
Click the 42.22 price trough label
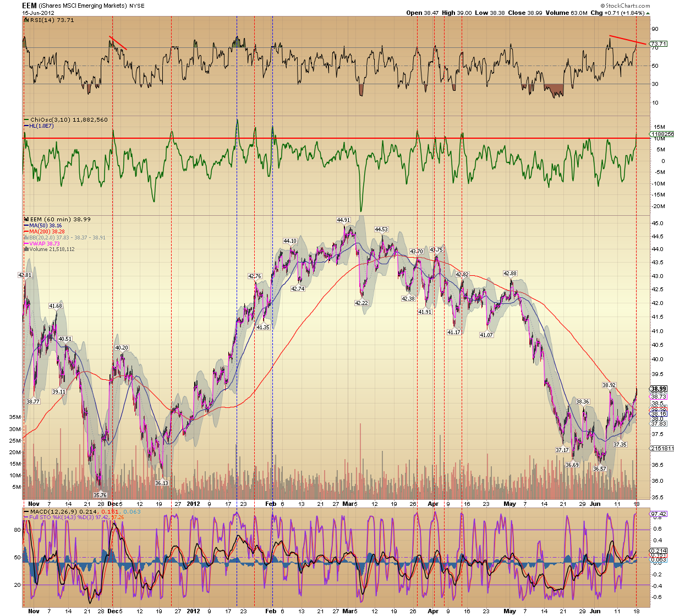tap(361, 303)
